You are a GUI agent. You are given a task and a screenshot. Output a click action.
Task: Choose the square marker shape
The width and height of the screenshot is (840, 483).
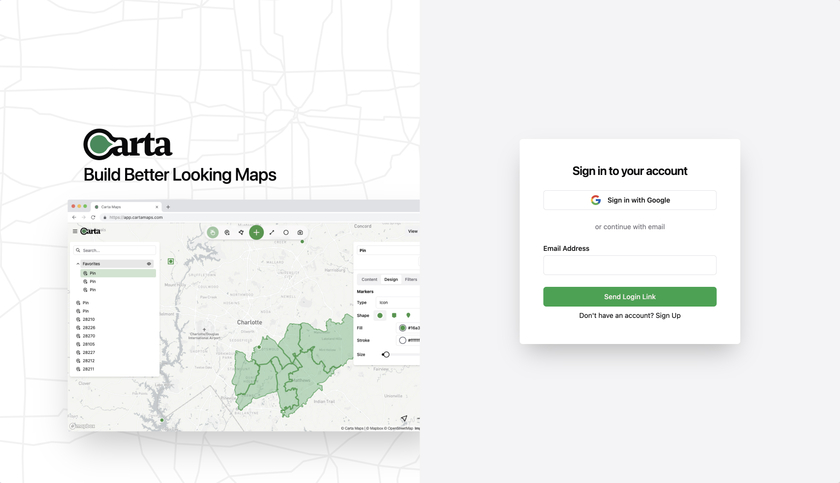tap(394, 315)
